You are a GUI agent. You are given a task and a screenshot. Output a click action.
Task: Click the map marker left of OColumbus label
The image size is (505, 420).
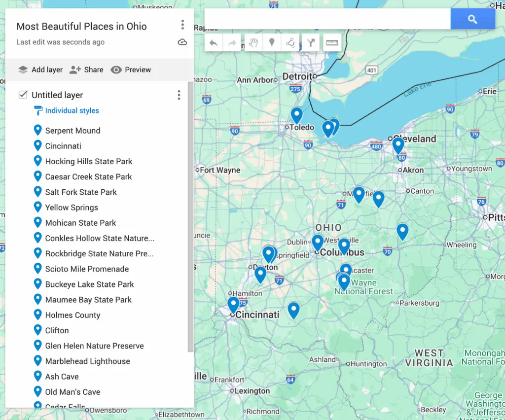pos(318,243)
